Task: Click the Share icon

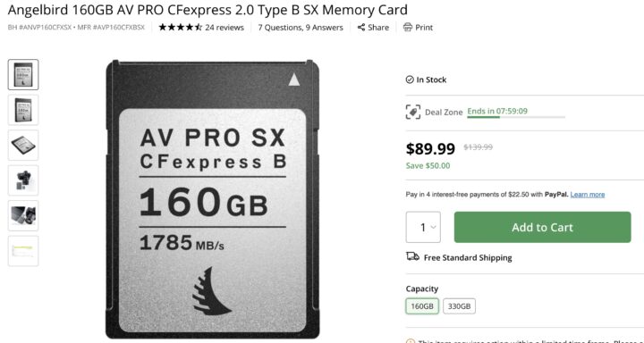Action: click(361, 28)
